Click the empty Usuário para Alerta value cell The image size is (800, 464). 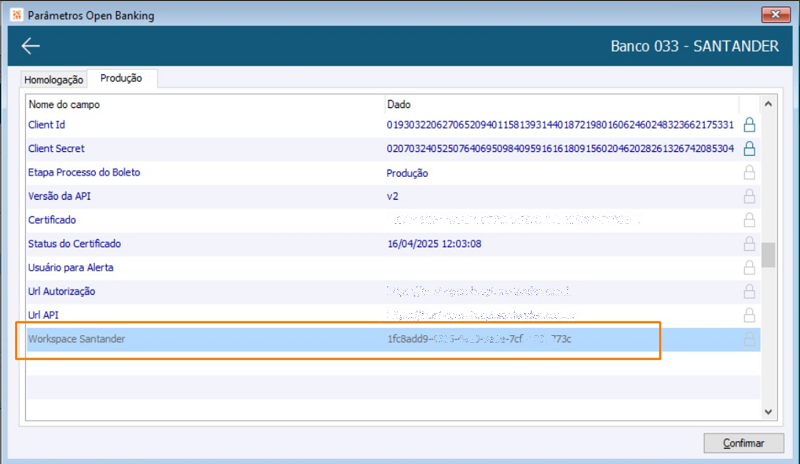pos(561,267)
